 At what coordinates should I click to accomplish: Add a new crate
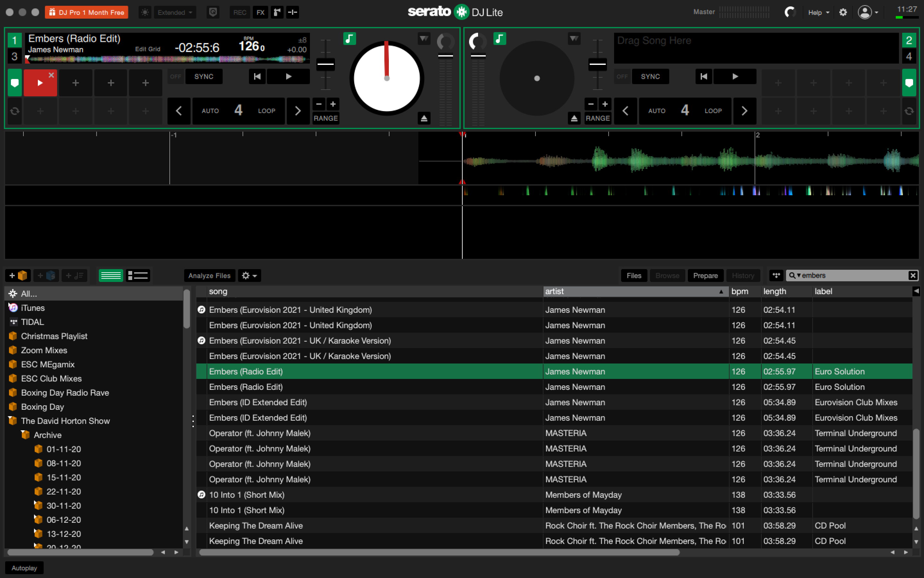click(18, 275)
